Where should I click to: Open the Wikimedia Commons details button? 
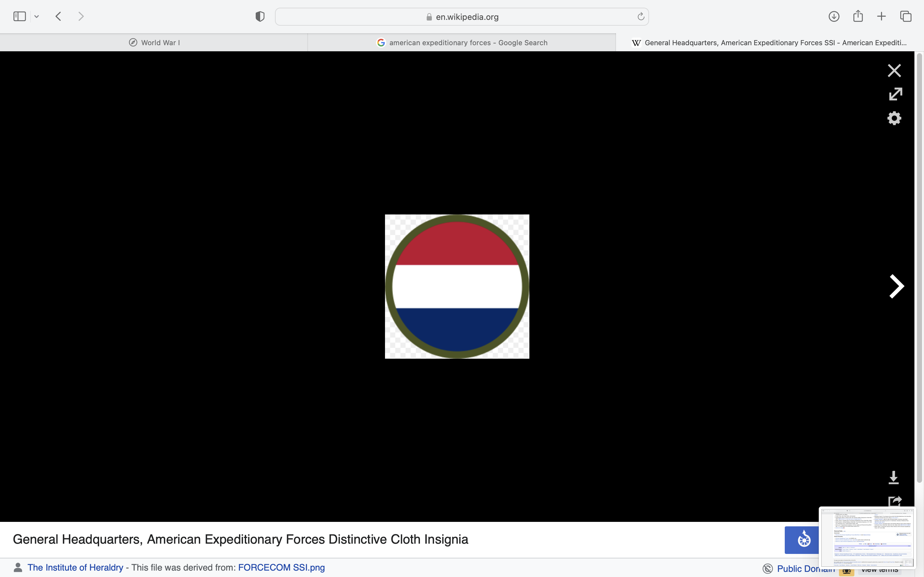click(803, 539)
